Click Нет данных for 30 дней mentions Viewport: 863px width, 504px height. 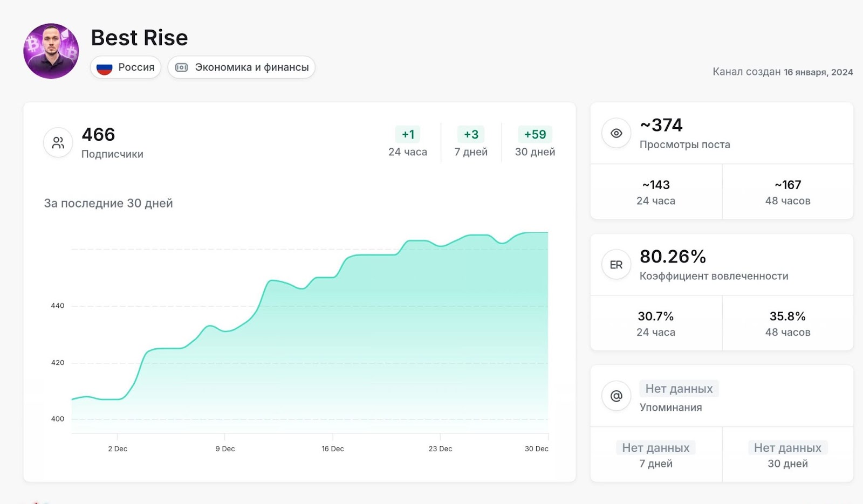click(788, 448)
